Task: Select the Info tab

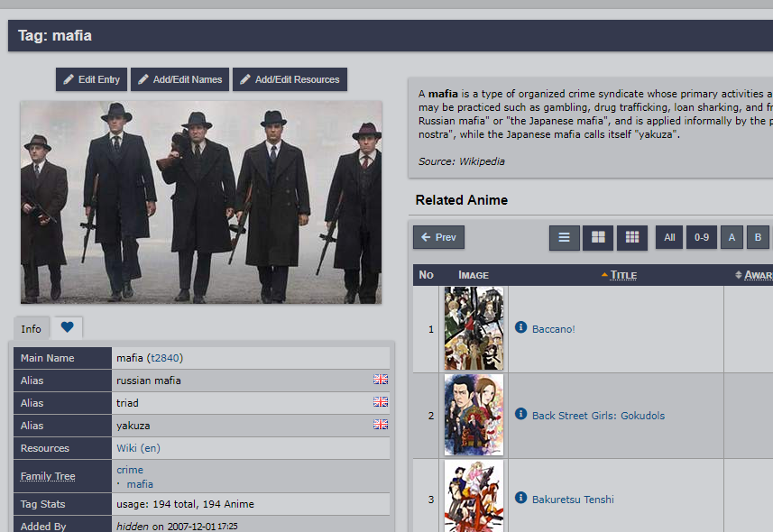Action: click(32, 328)
